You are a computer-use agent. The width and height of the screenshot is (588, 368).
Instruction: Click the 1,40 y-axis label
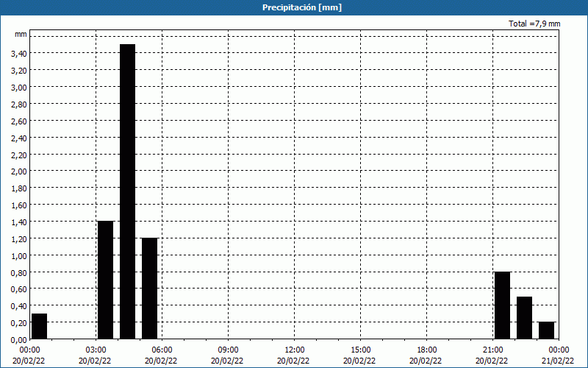point(19,222)
